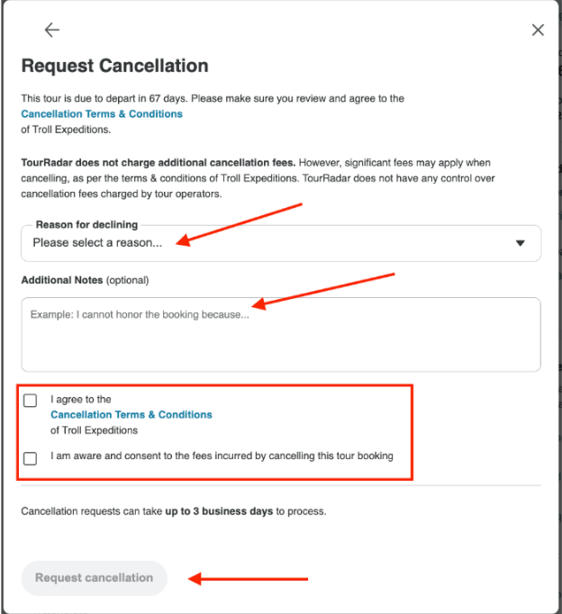Check the 'I agree to the' terms checkbox
The image size is (562, 614).
click(x=30, y=401)
